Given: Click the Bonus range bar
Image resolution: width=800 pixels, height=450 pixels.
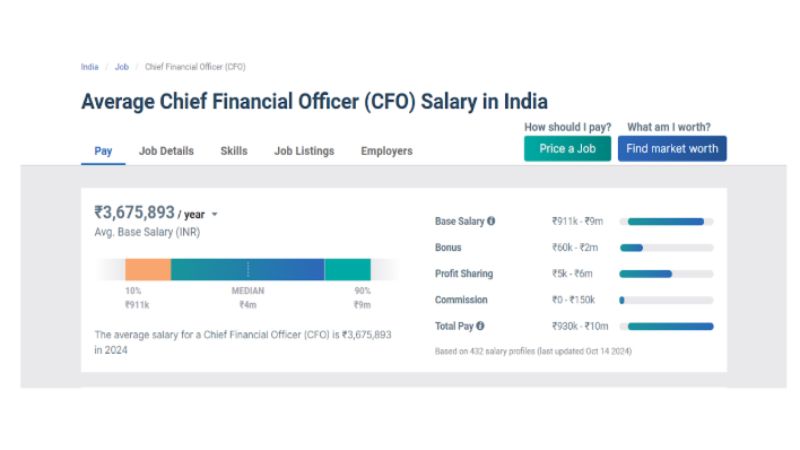Looking at the screenshot, I should [x=666, y=247].
